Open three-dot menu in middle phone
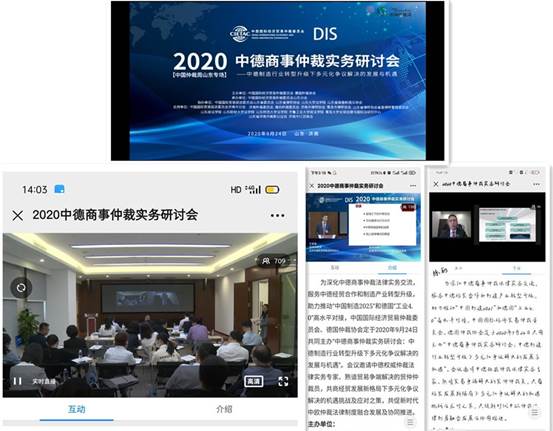The height and width of the screenshot is (431, 553). [413, 186]
